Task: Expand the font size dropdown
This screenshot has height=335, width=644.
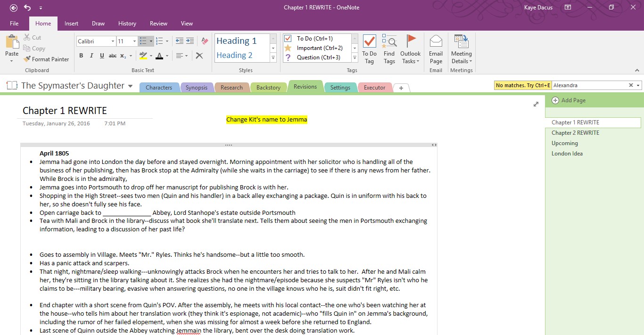Action: pyautogui.click(x=134, y=41)
